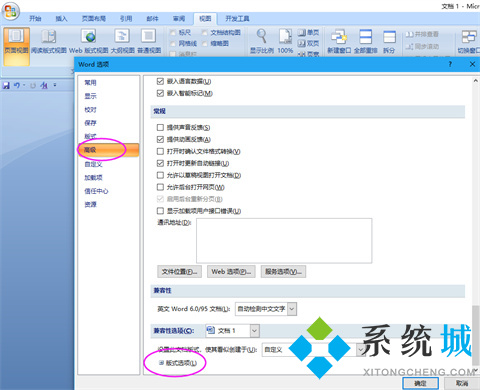Click 并排查看 side-by-side view
Screen dimensions: 480x390
(422, 34)
